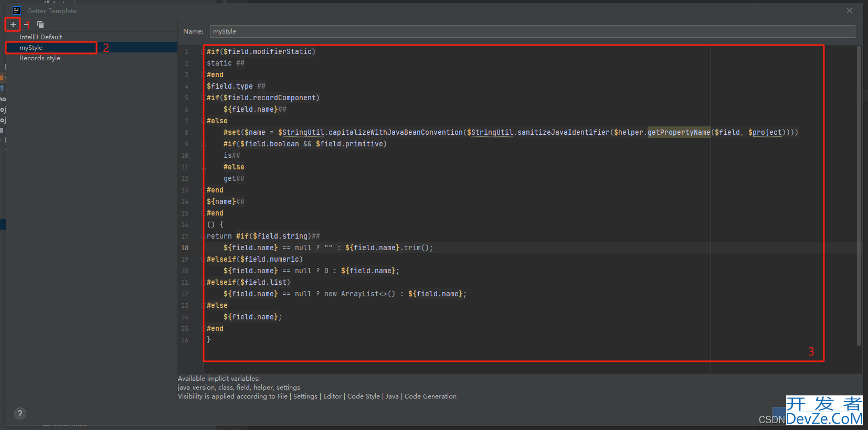Screen dimensions: 868x430
Task: Collapse the fold at line 11 #else
Action: [204, 167]
